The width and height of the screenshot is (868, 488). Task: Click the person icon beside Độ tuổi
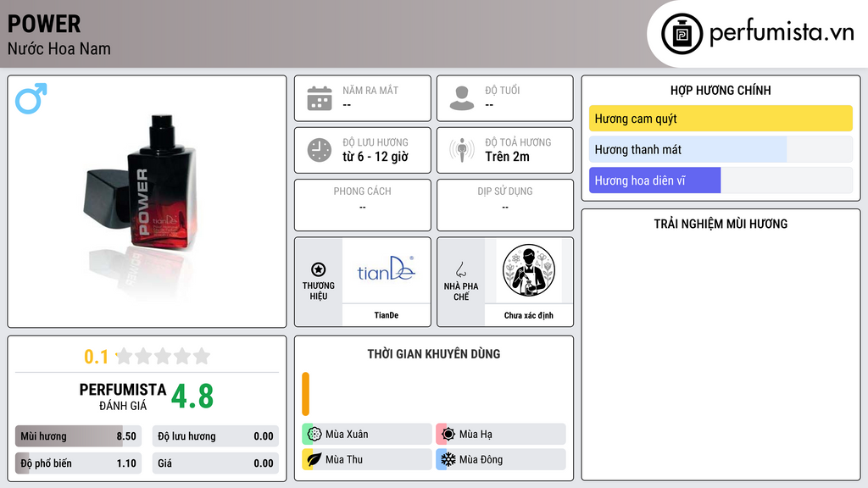pos(462,98)
